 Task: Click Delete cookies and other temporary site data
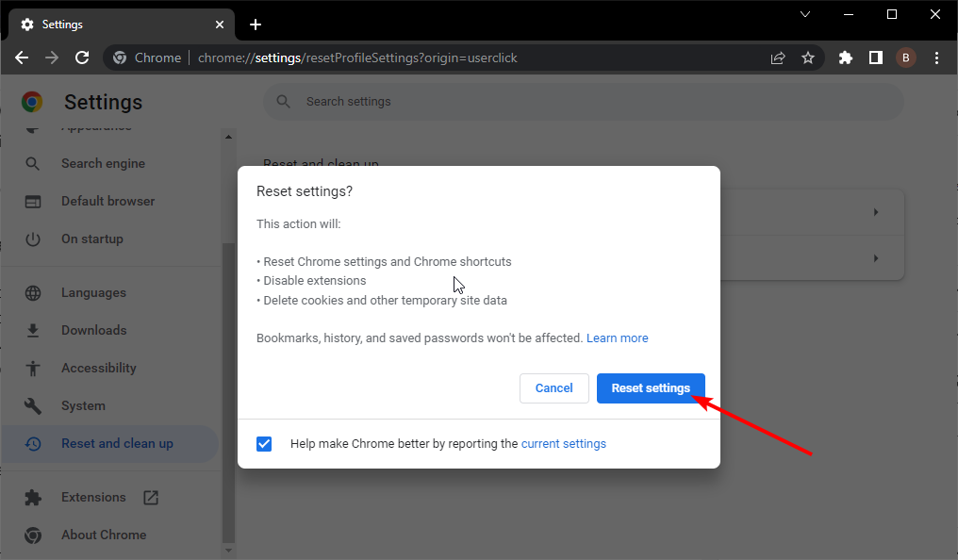[385, 301]
